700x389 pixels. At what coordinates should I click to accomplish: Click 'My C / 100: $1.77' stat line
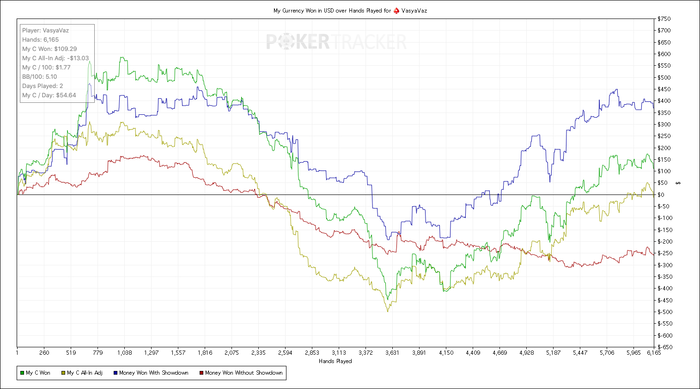click(x=46, y=67)
